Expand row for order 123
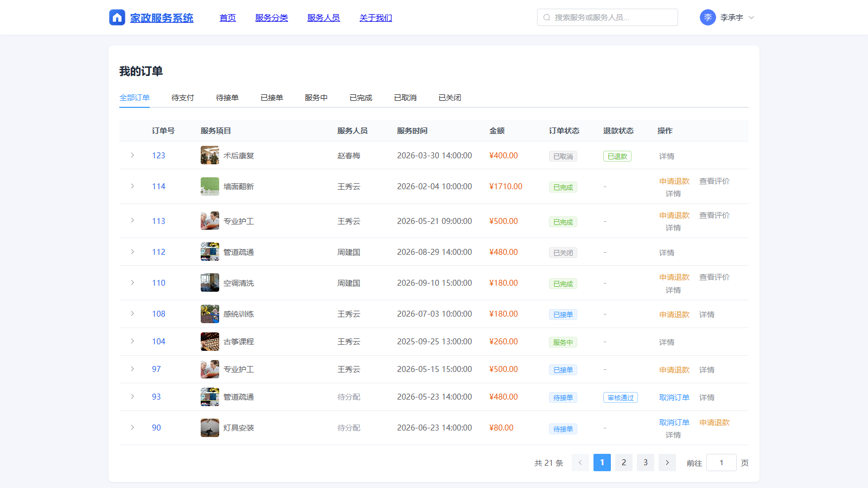868x488 pixels. click(132, 155)
